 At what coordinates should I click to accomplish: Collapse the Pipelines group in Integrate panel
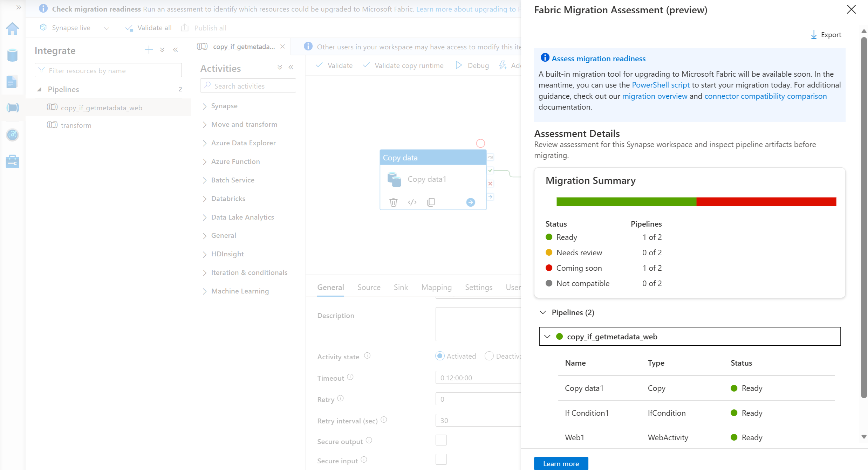(40, 89)
